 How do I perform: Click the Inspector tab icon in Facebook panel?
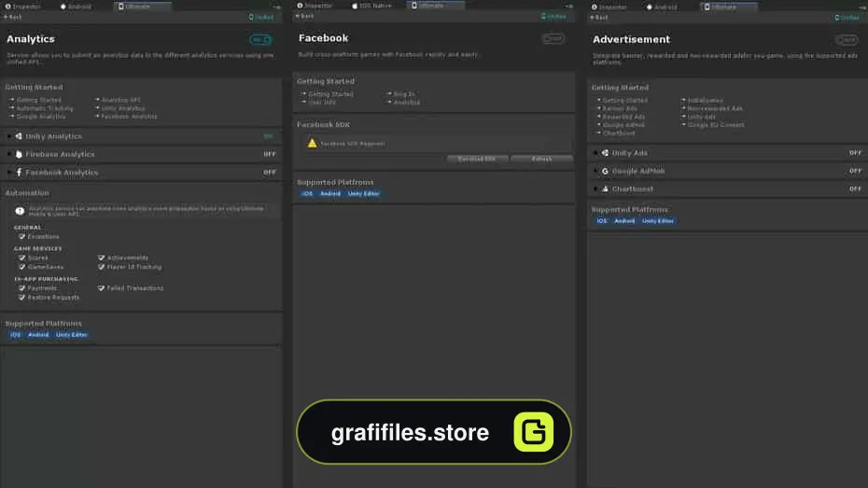tap(300, 6)
